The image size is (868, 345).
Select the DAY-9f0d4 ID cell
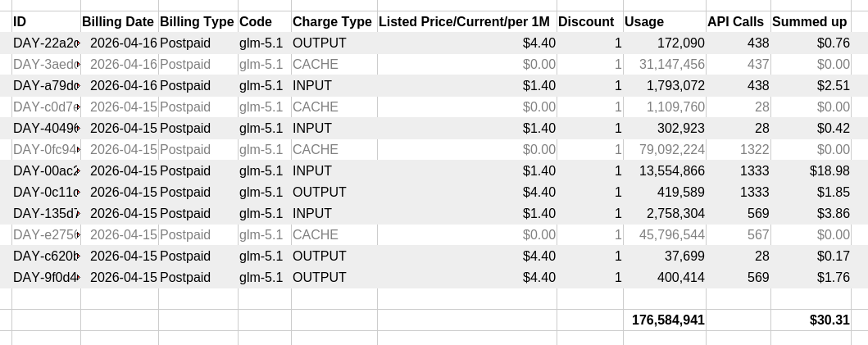point(45,278)
